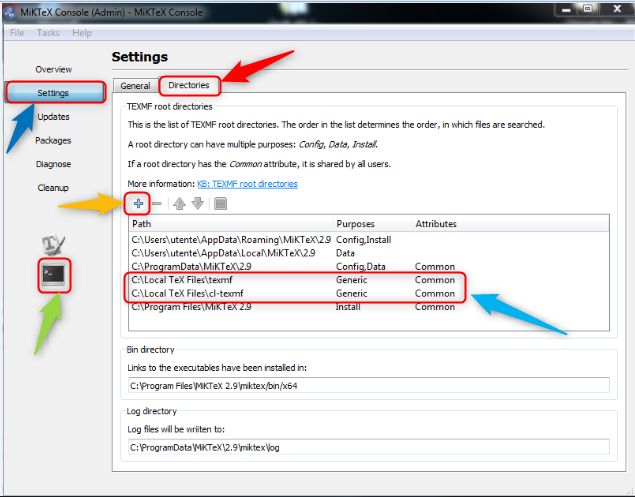The width and height of the screenshot is (635, 497).
Task: Click the Log directory path field
Action: coord(369,447)
